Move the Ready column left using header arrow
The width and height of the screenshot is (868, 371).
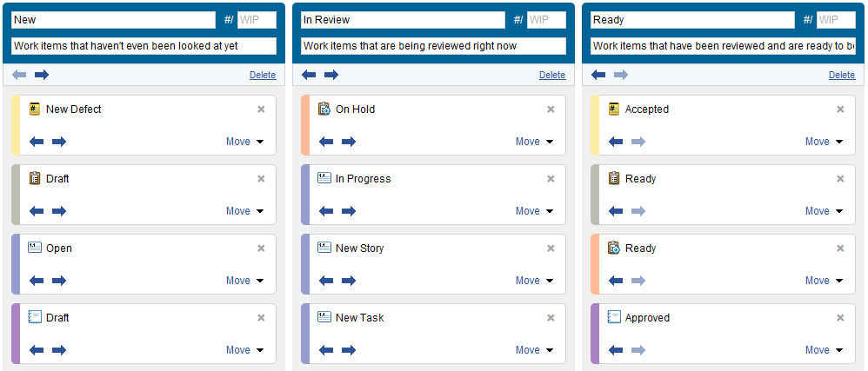[x=598, y=75]
